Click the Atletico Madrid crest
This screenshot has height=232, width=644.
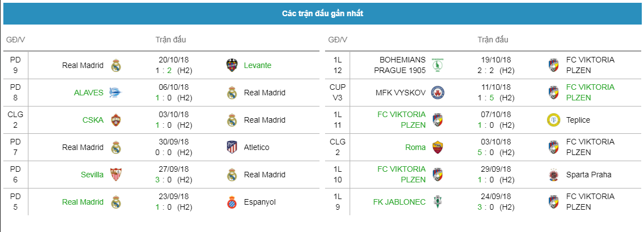pos(232,147)
